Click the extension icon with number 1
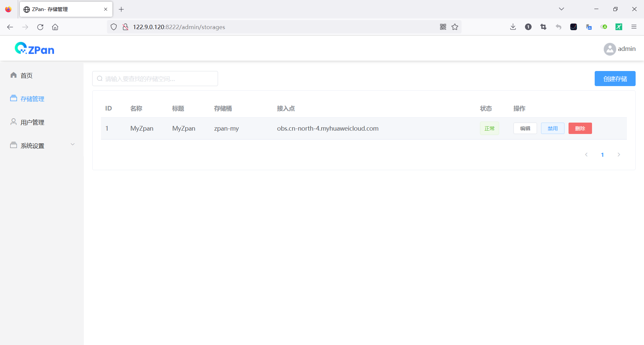The width and height of the screenshot is (644, 345). 528,27
